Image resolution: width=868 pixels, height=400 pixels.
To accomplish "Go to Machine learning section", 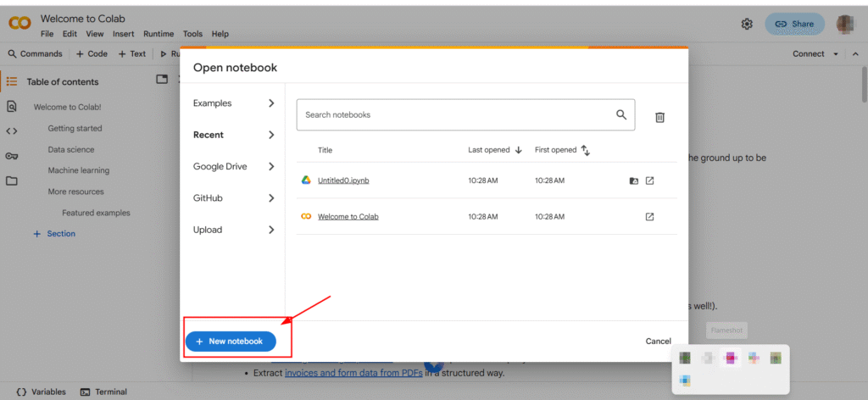I will 79,170.
